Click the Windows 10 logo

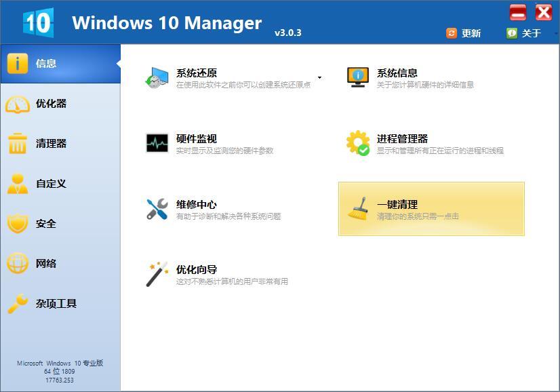(39, 22)
